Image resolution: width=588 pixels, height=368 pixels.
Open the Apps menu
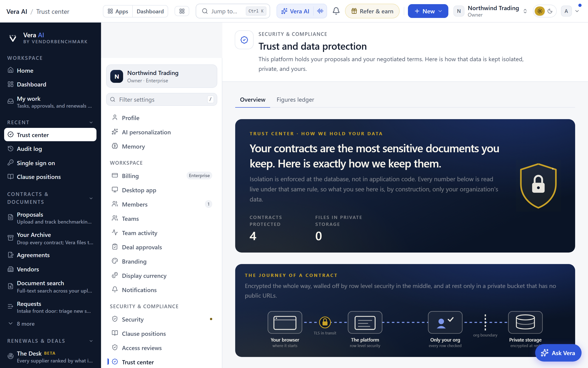point(118,11)
